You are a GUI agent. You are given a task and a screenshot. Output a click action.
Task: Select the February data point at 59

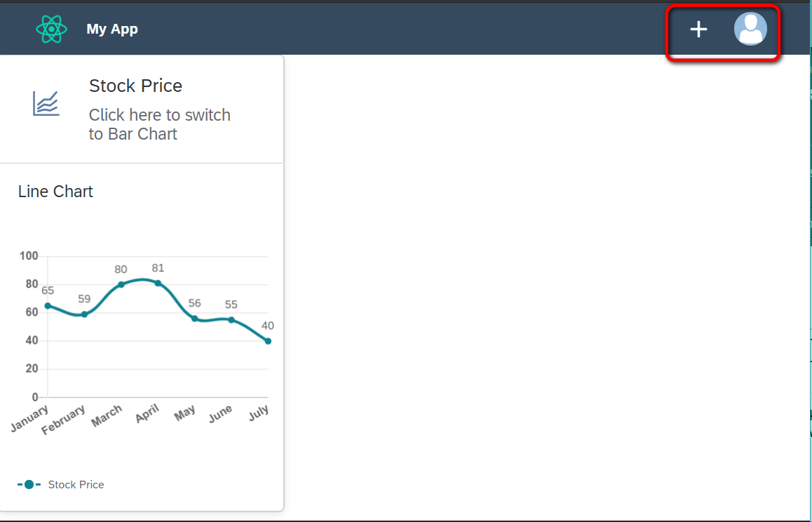[x=84, y=314]
